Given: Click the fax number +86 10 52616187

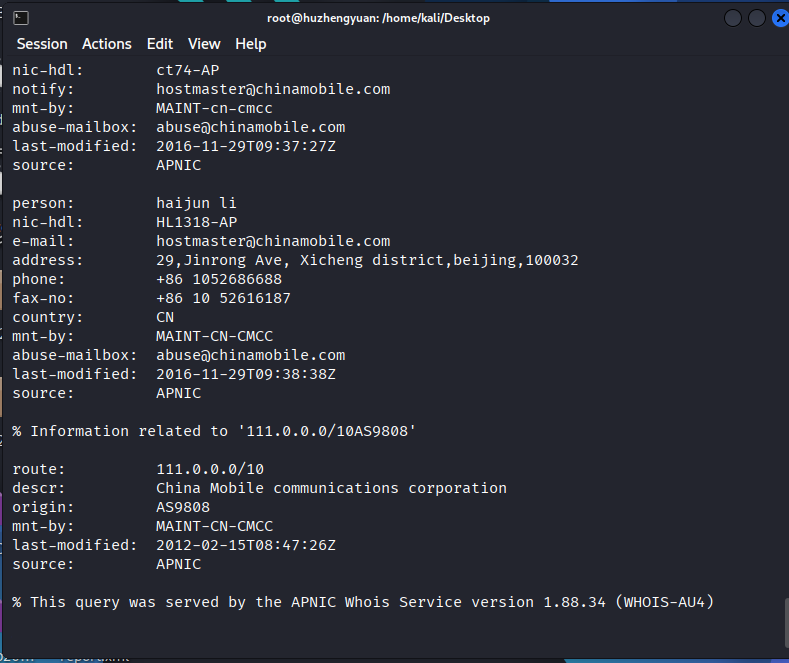Looking at the screenshot, I should click(224, 298).
